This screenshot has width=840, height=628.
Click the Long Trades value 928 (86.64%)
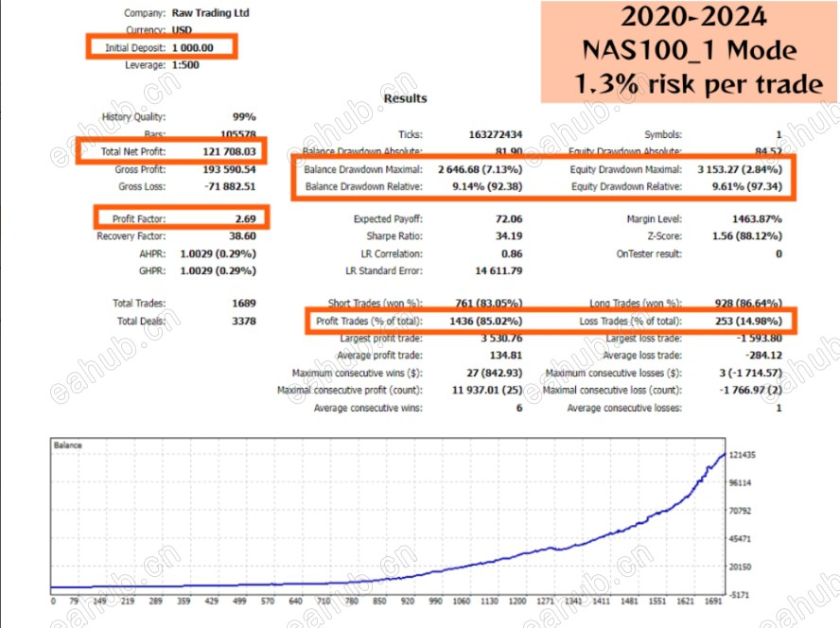(x=748, y=304)
